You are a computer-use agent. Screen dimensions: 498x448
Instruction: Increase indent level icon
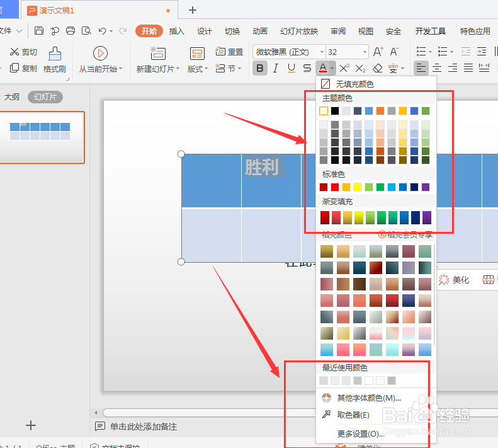click(482, 52)
